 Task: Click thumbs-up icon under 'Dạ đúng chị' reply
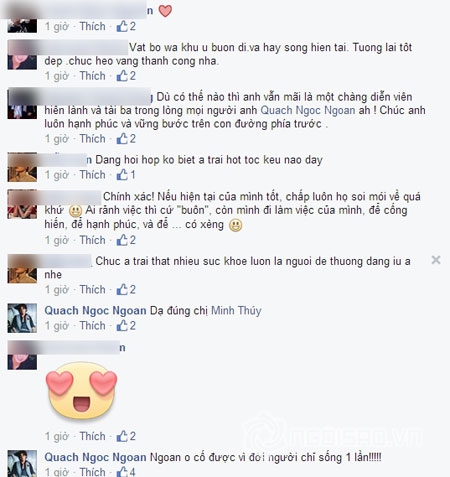(x=122, y=325)
